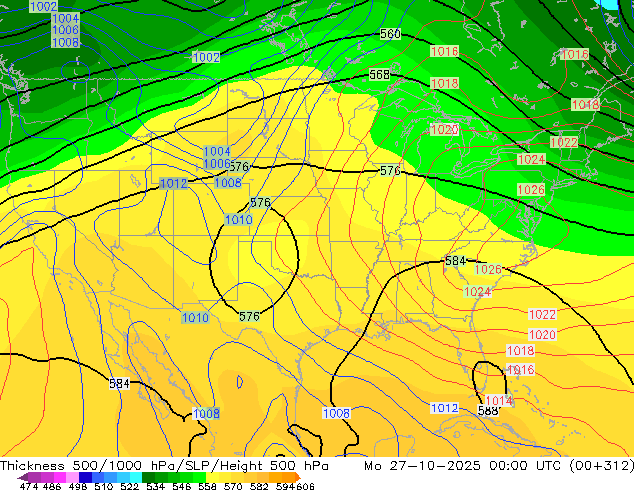
Task: Click the blue 1008 label on the Gulf coast
Action: coord(336,414)
